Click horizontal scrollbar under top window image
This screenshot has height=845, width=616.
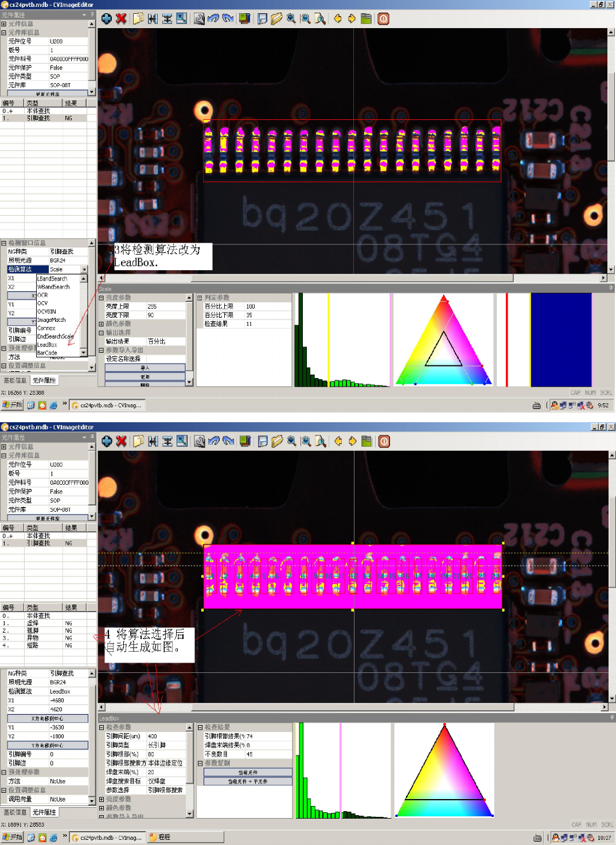(352, 278)
